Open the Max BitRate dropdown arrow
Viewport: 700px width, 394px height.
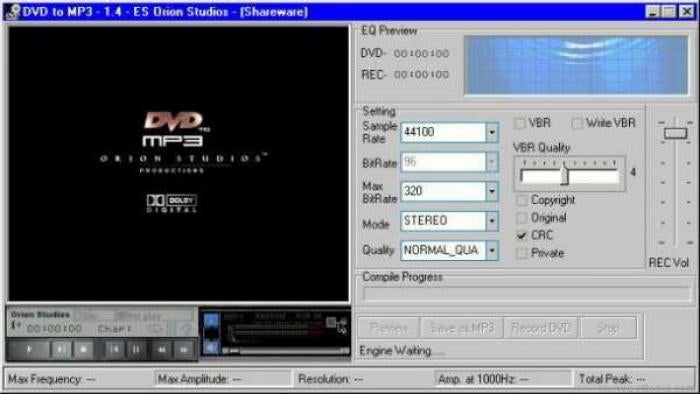(x=492, y=191)
